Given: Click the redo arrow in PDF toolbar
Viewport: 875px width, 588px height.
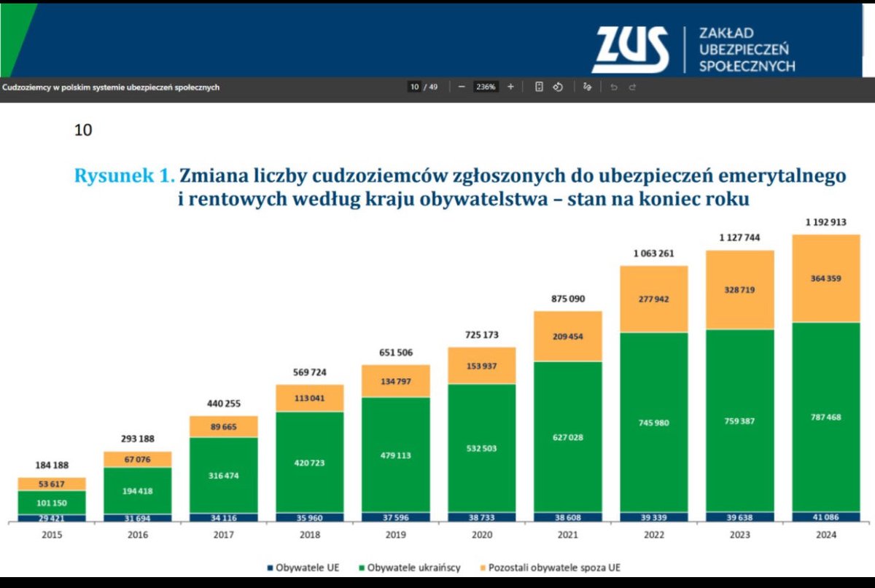Looking at the screenshot, I should 632,87.
